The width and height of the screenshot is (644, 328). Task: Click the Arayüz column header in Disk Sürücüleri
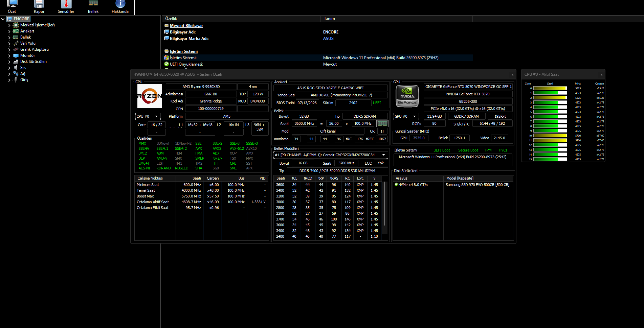point(418,178)
